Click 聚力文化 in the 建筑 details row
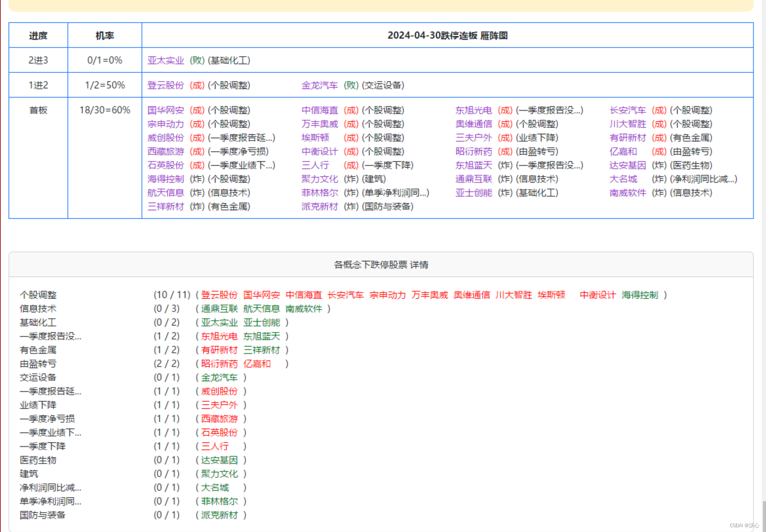The width and height of the screenshot is (766, 532). pyautogui.click(x=219, y=474)
